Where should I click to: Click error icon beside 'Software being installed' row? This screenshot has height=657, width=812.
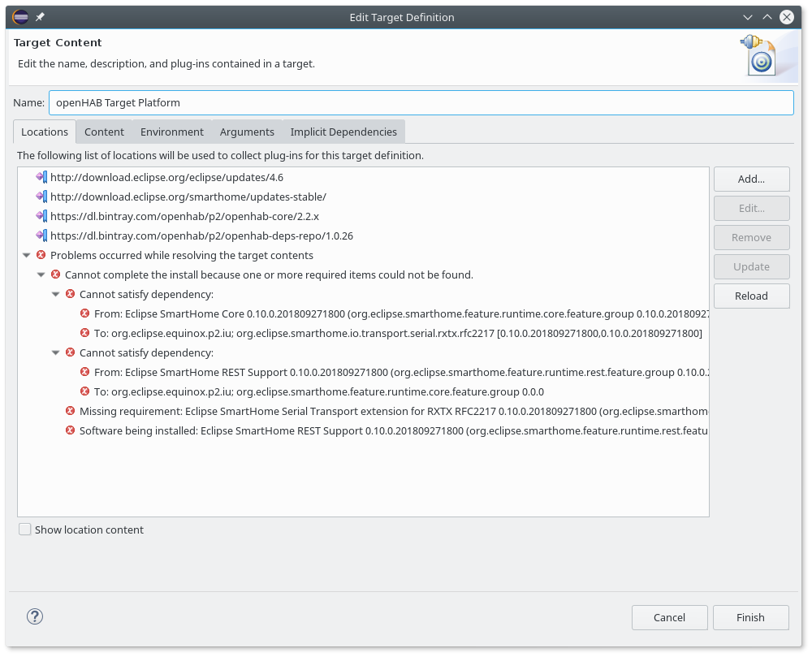[x=70, y=430]
